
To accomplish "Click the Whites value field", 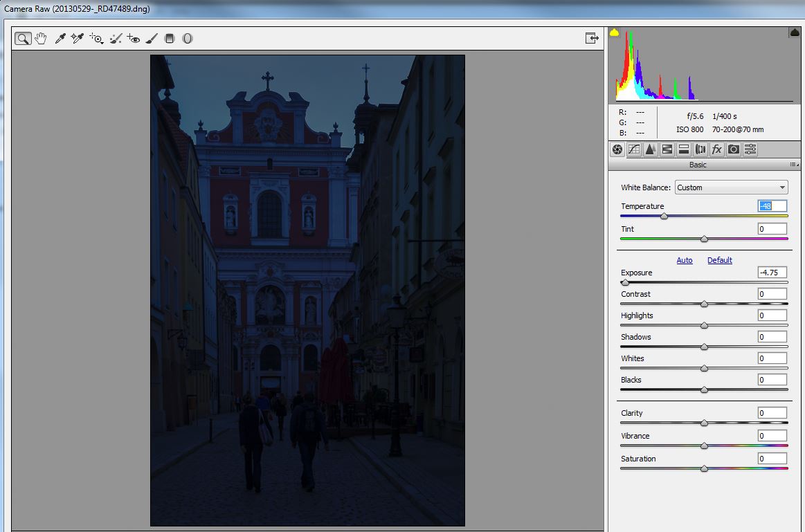I will (772, 358).
